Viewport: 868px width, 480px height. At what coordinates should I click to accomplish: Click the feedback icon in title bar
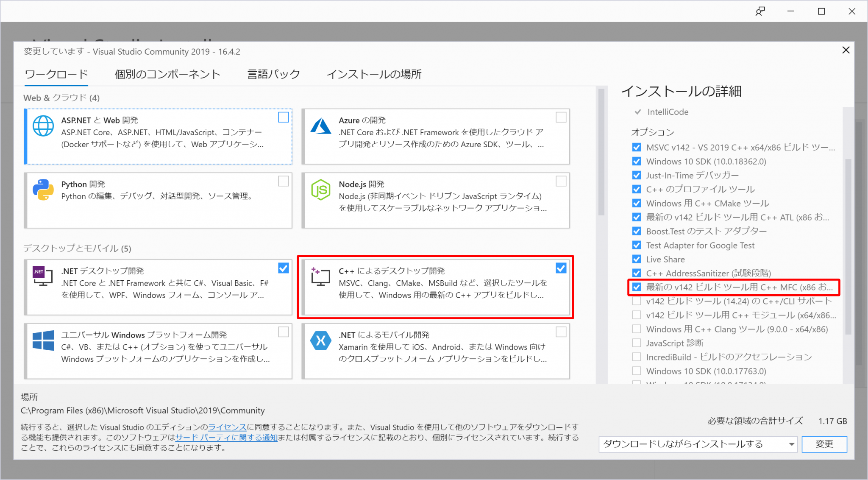tap(760, 11)
